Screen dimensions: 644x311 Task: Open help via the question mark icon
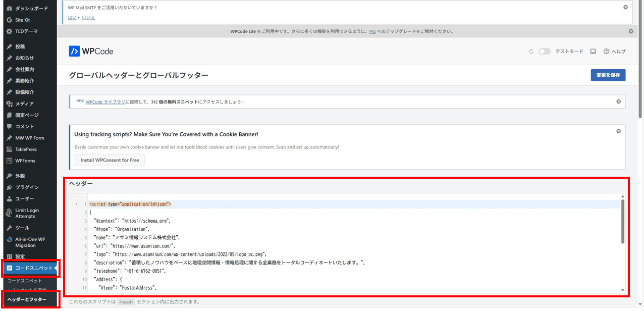point(607,51)
